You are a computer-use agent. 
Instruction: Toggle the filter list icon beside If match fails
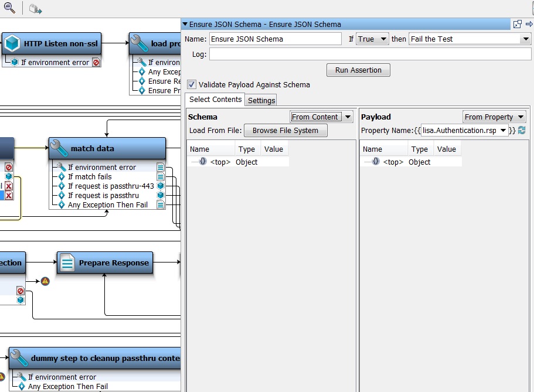(161, 176)
